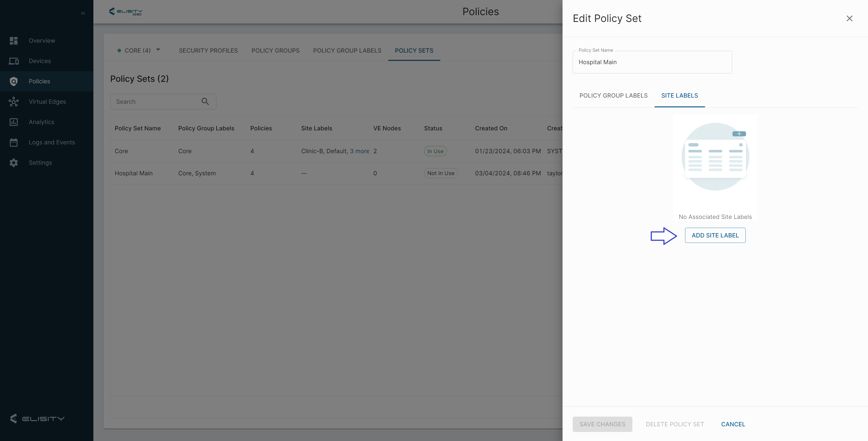
Task: Click the Overview dashboard icon in sidebar
Action: (14, 41)
